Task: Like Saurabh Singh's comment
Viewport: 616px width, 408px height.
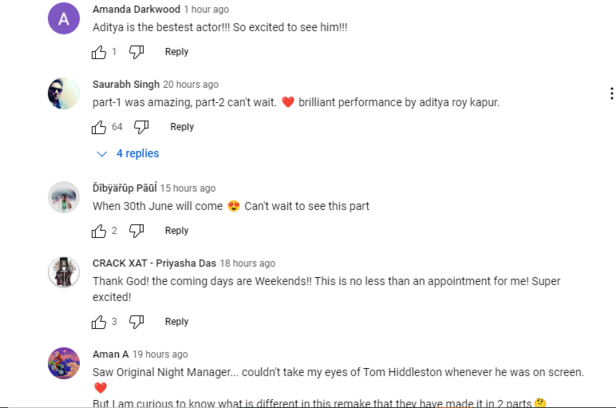Action: pos(99,127)
